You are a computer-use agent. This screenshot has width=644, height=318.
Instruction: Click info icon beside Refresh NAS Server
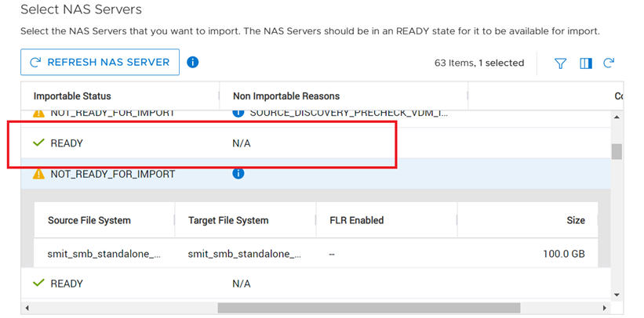193,62
